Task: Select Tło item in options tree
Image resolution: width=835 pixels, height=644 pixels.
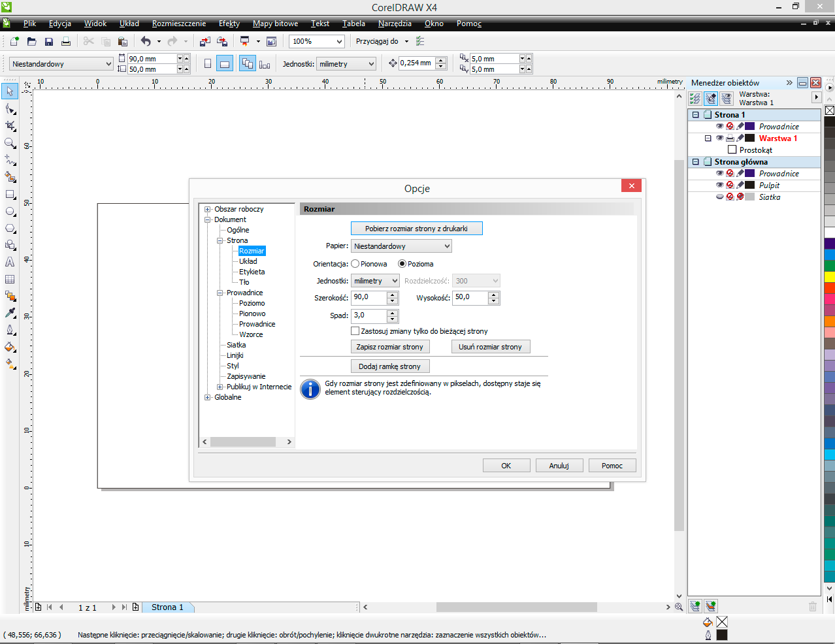Action: point(244,283)
